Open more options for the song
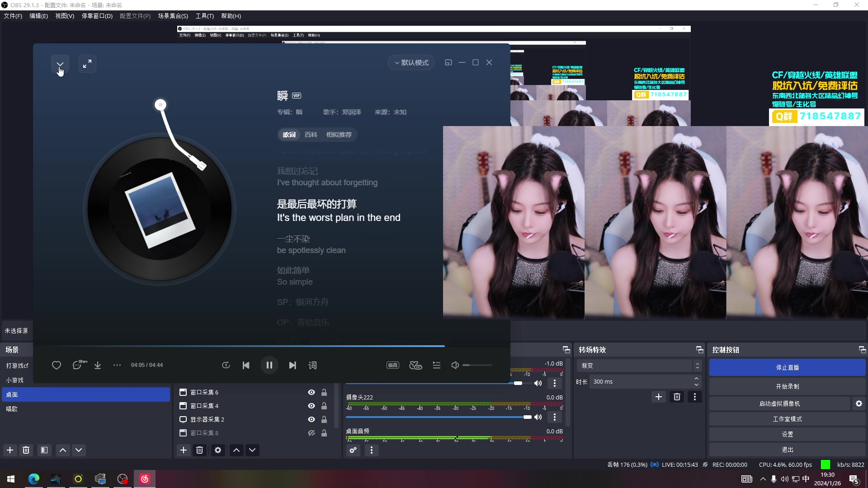The image size is (868, 488). 117,365
